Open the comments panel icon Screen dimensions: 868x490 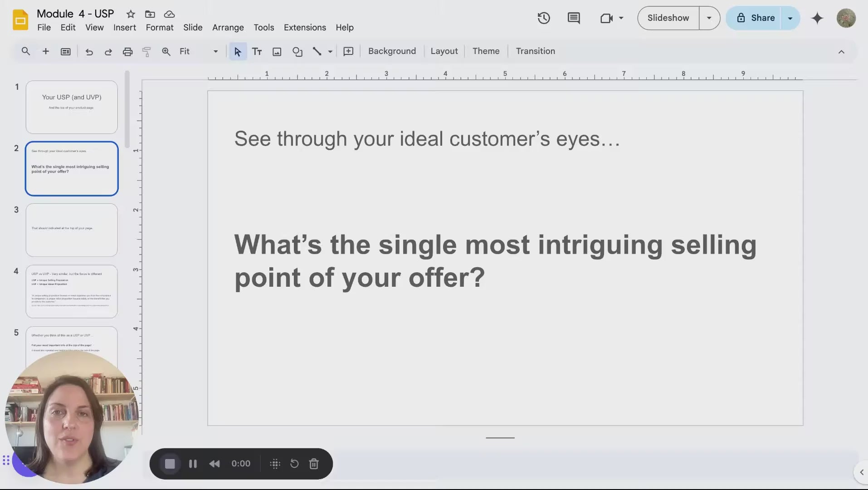(x=573, y=18)
